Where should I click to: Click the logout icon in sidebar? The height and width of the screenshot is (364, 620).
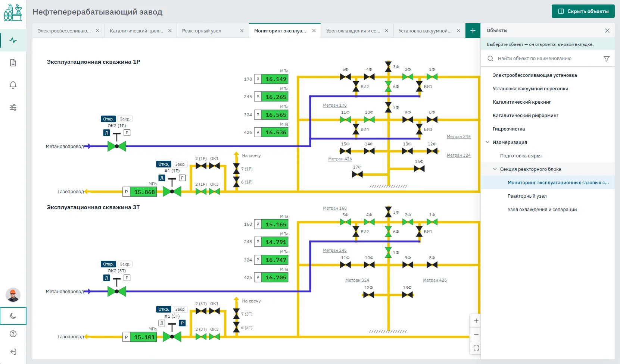pos(13,352)
